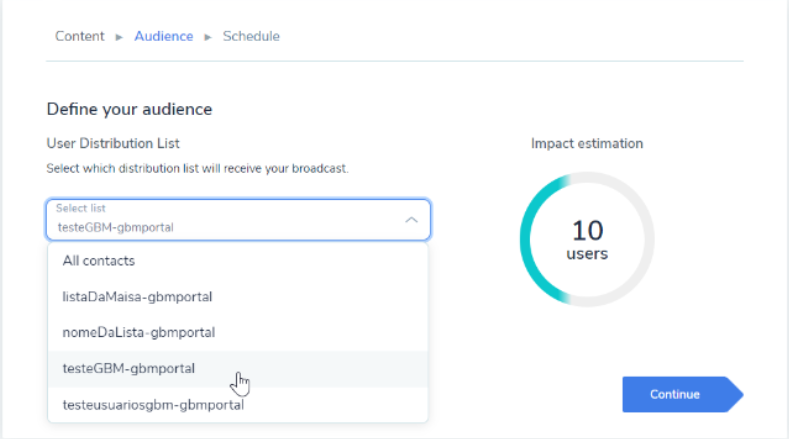Select the Audience breadcrumb step
The height and width of the screenshot is (439, 789).
[163, 36]
